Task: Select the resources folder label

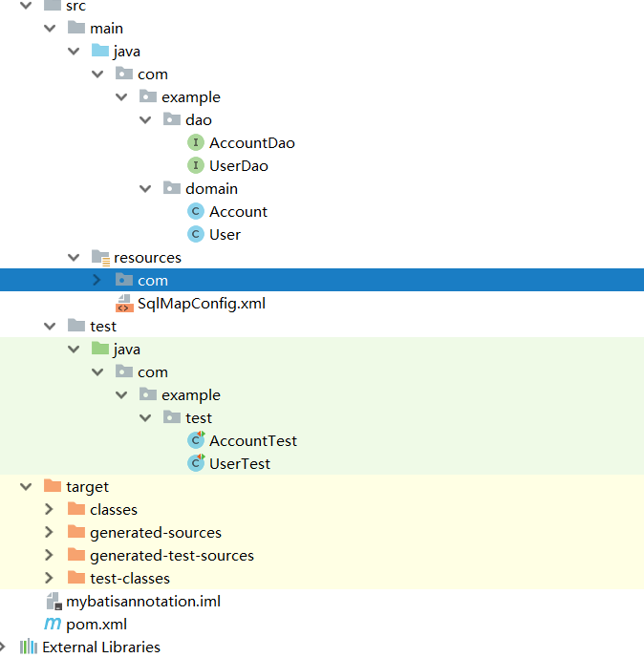Action: [147, 258]
